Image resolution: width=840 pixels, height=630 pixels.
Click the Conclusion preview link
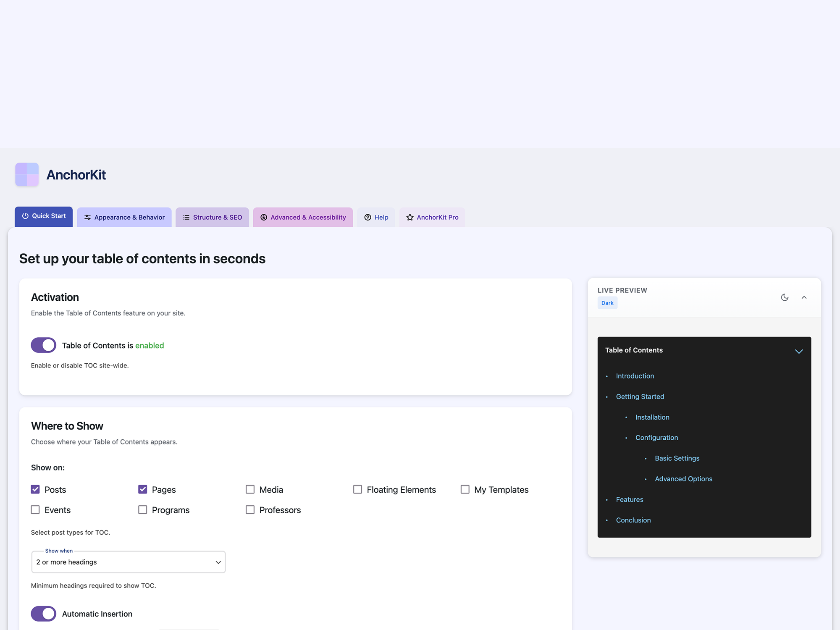tap(633, 520)
